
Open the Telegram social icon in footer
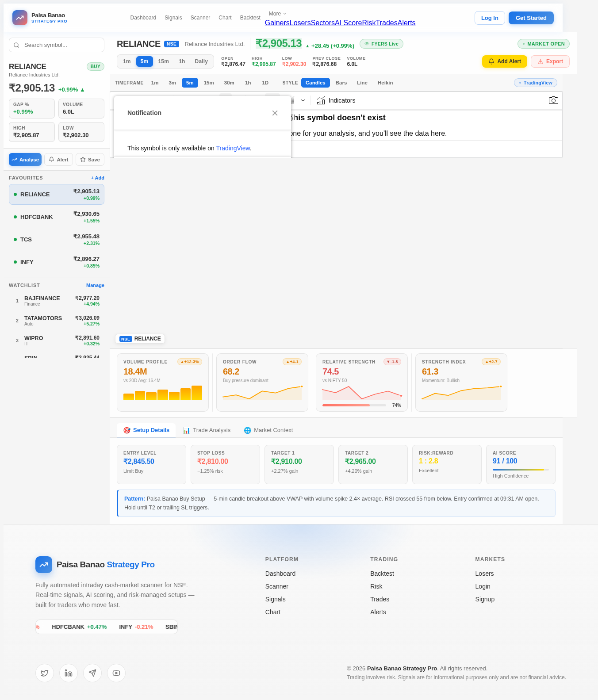click(x=92, y=673)
